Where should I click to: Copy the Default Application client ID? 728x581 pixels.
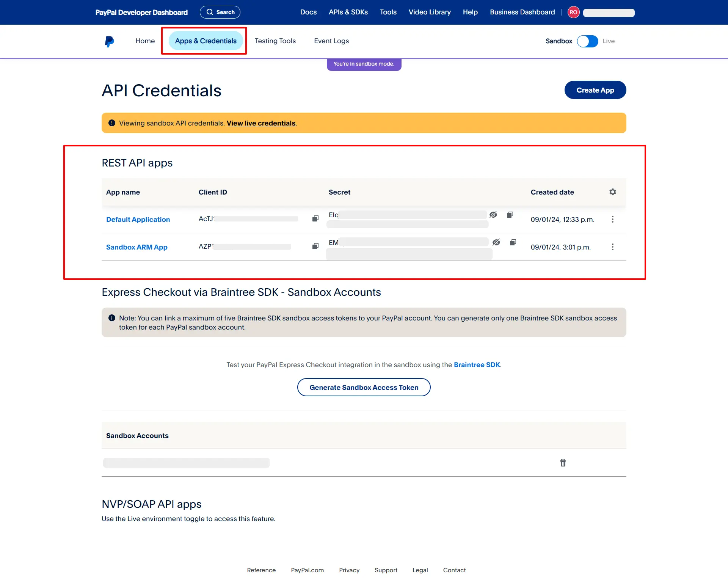click(315, 218)
